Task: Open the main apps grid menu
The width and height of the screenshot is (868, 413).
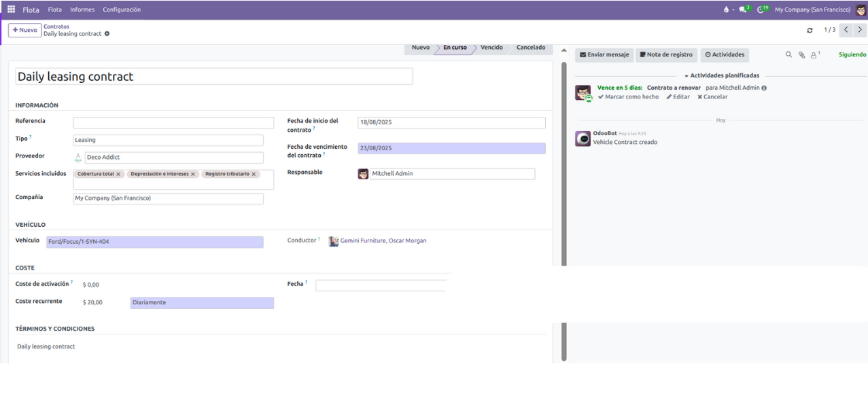Action: (x=11, y=10)
